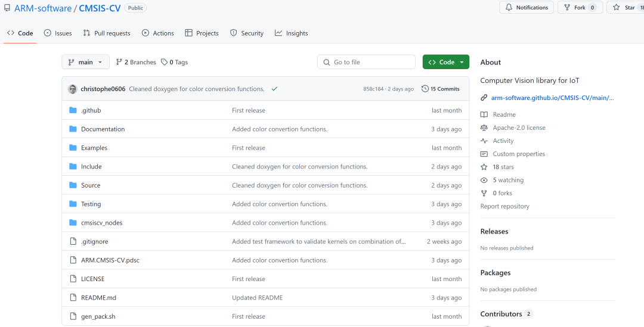The width and height of the screenshot is (644, 327).
Task: Click the pulse icon next to Activity
Action: coord(484,141)
